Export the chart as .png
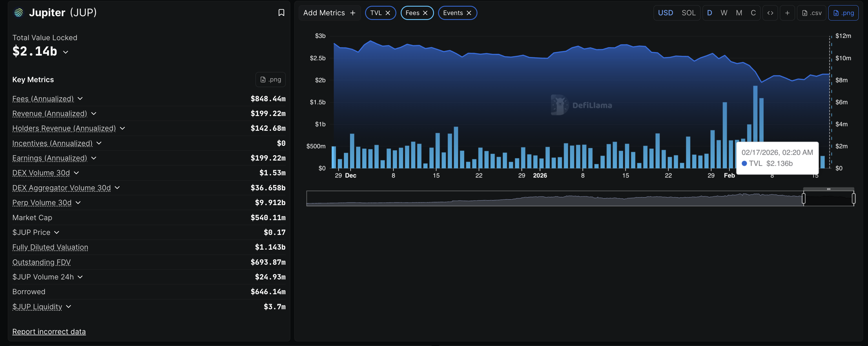The image size is (868, 346). (843, 13)
